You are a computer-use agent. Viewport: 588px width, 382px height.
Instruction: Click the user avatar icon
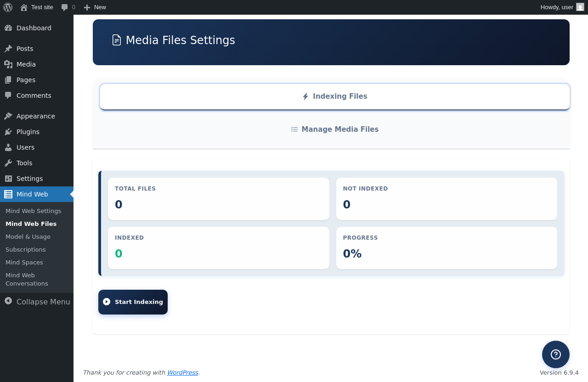(x=580, y=7)
